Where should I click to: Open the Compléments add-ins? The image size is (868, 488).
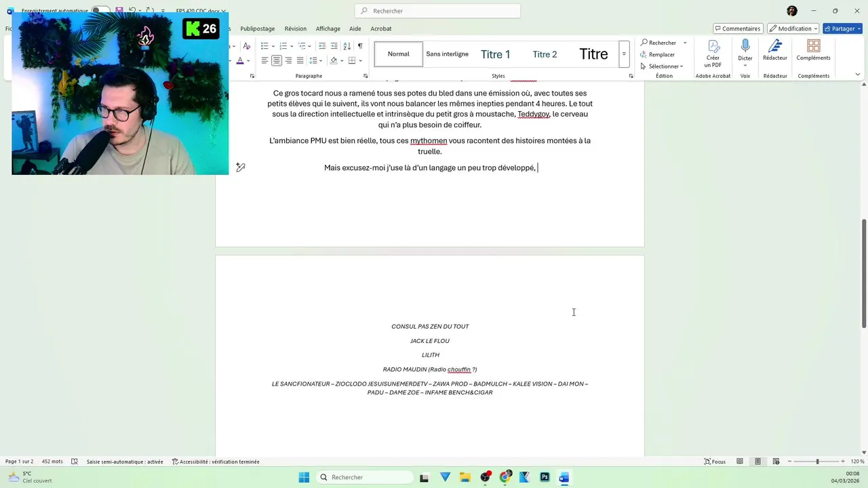click(814, 51)
